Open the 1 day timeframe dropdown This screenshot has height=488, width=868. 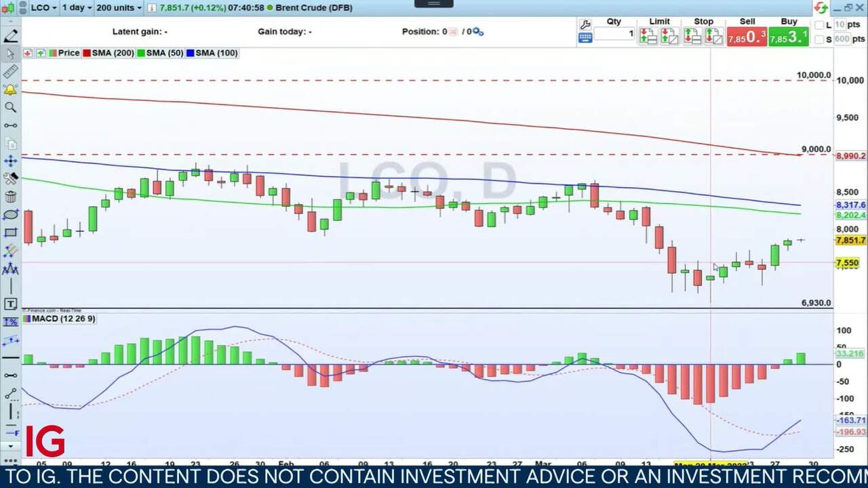(x=75, y=7)
